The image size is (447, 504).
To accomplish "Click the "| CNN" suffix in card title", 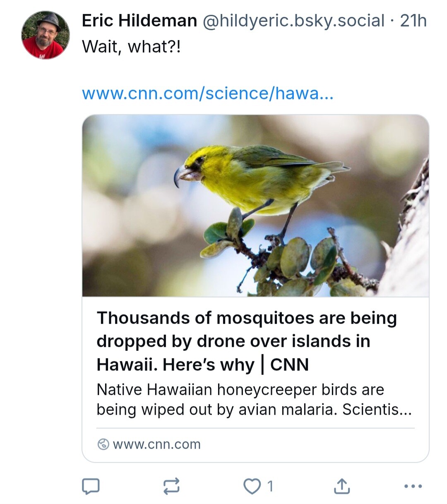I will [285, 365].
